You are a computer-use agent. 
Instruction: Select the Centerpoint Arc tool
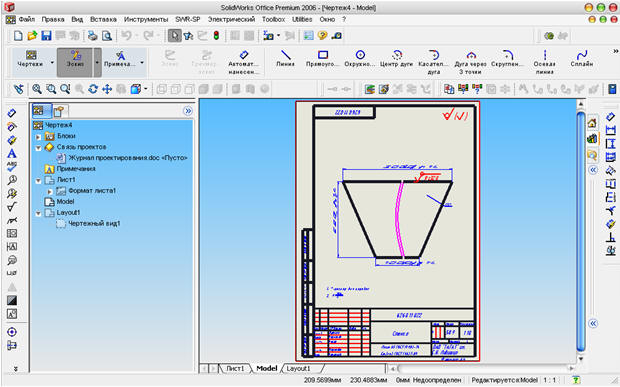397,59
